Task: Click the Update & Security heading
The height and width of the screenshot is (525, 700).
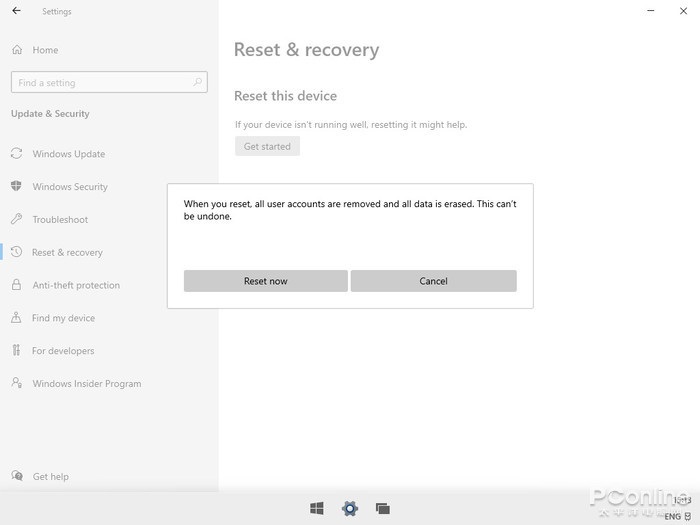Action: pos(50,113)
